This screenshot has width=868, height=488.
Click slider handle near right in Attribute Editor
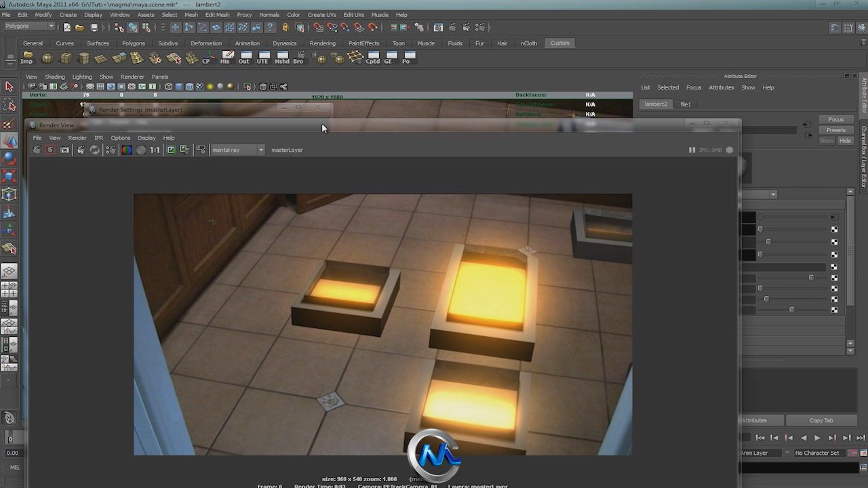coord(811,278)
